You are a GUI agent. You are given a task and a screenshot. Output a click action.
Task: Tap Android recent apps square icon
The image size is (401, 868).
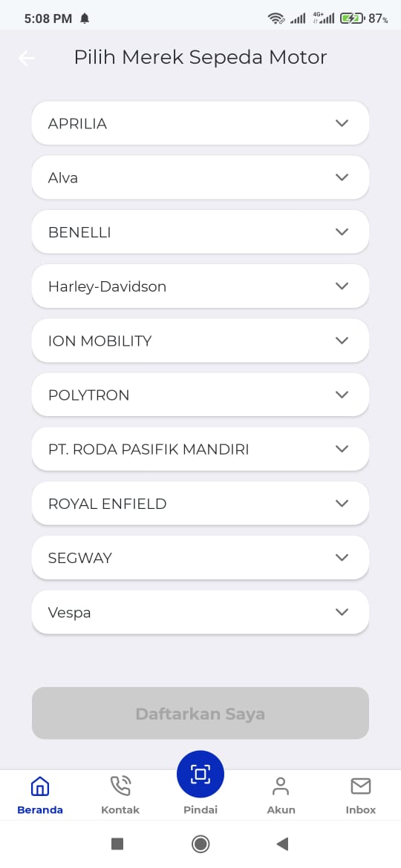point(117,844)
